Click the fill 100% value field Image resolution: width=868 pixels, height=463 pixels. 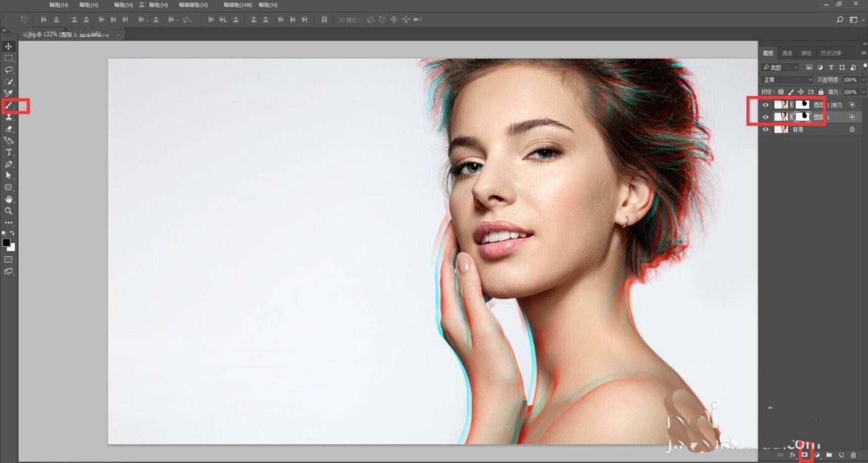pos(851,92)
